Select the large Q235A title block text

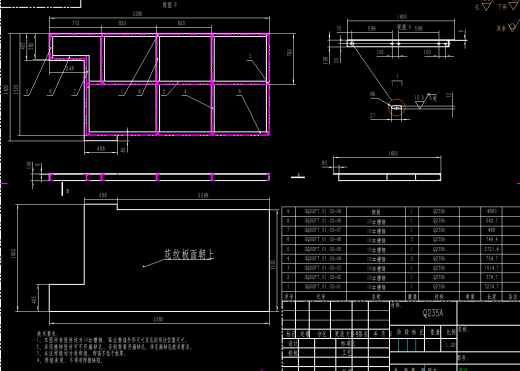coord(433,313)
